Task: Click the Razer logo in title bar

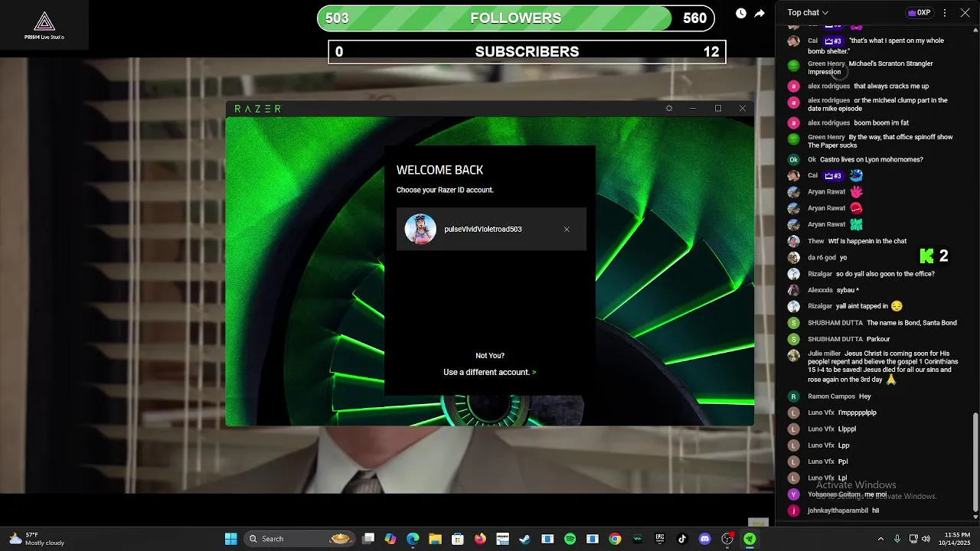Action: coord(258,109)
